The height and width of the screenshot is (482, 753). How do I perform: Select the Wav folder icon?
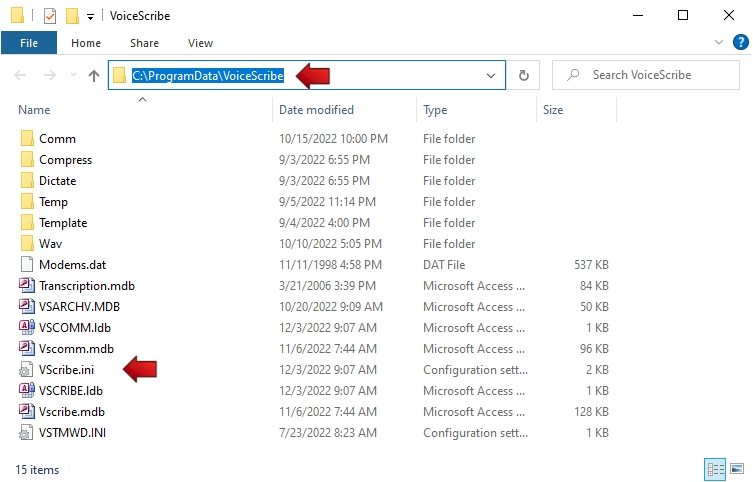pos(27,243)
